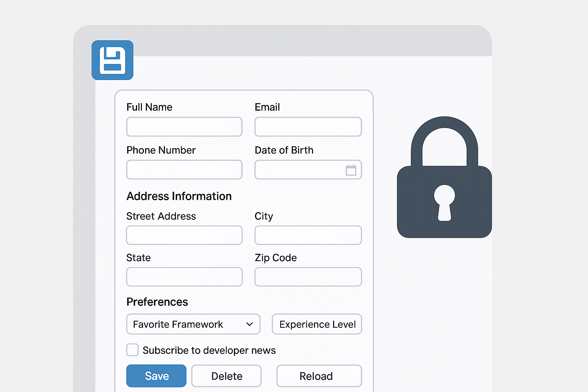This screenshot has height=392, width=588.
Task: Click the Preferences section heading
Action: [x=157, y=302]
